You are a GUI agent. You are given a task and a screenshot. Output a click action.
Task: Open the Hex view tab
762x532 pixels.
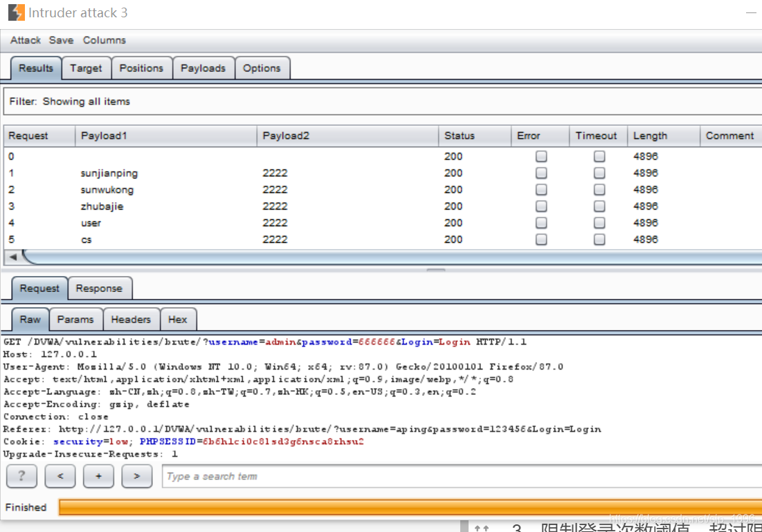pos(177,319)
